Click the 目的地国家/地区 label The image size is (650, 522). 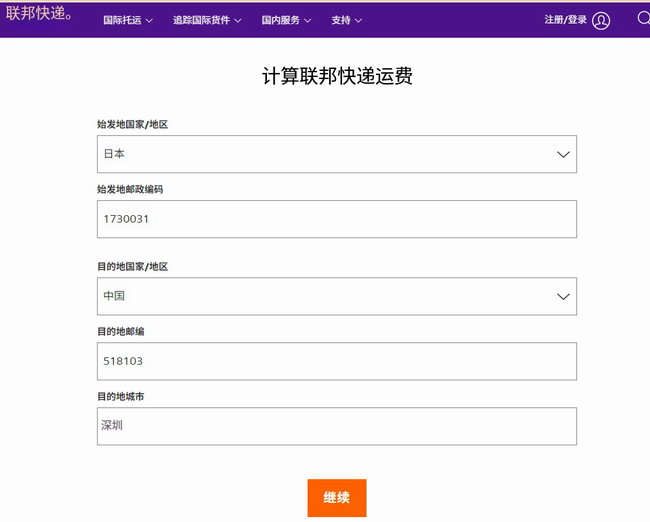(133, 267)
